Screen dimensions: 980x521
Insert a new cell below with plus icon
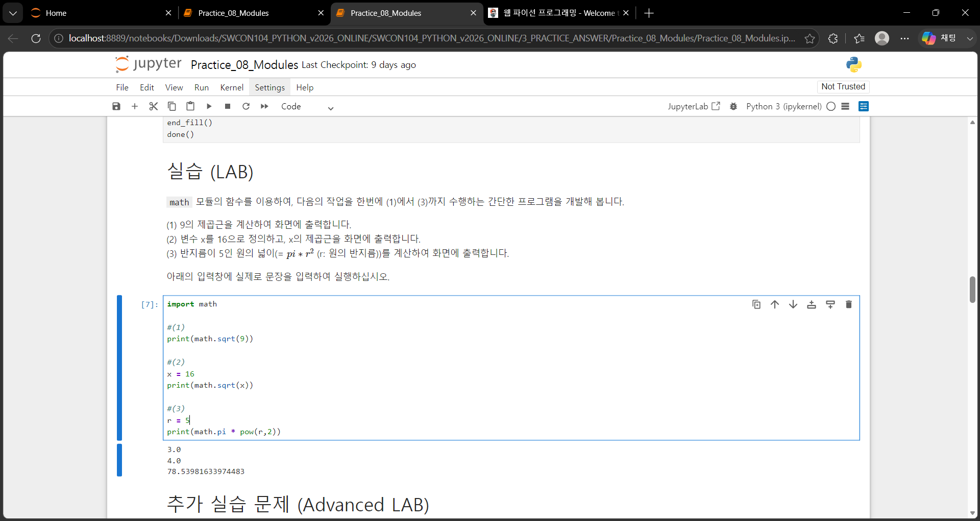(x=135, y=106)
